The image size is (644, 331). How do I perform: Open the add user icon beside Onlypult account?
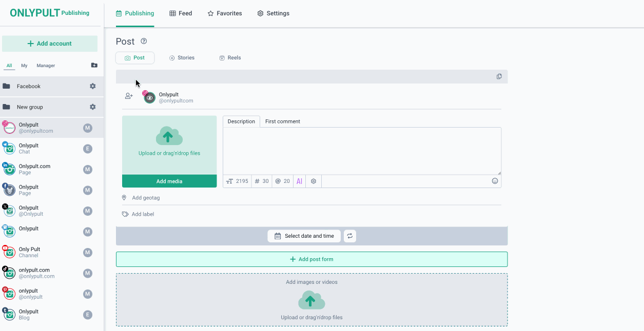pos(129,96)
